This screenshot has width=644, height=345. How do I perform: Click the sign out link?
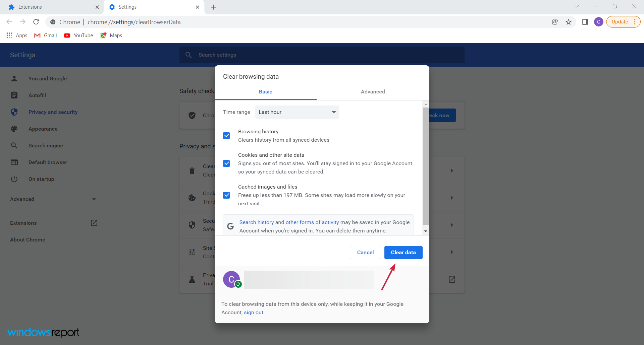pos(253,312)
